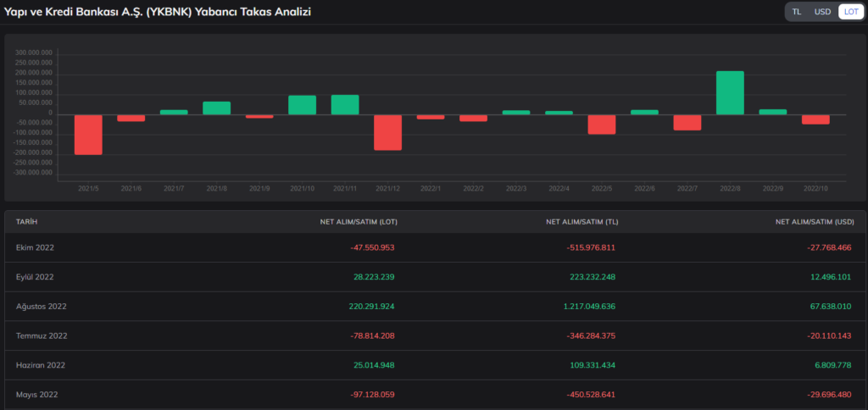This screenshot has width=868, height=410.
Task: Click the 2021/12 x-axis label
Action: 388,189
